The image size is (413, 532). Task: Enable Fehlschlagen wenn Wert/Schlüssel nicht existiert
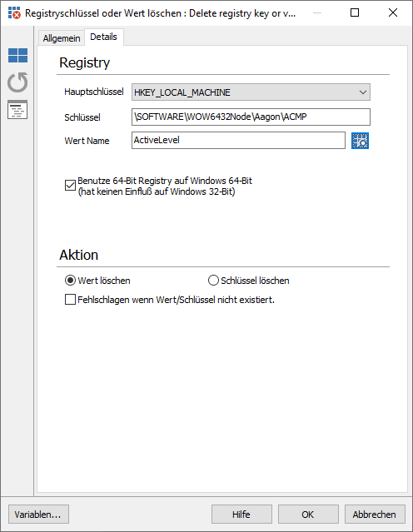point(70,300)
